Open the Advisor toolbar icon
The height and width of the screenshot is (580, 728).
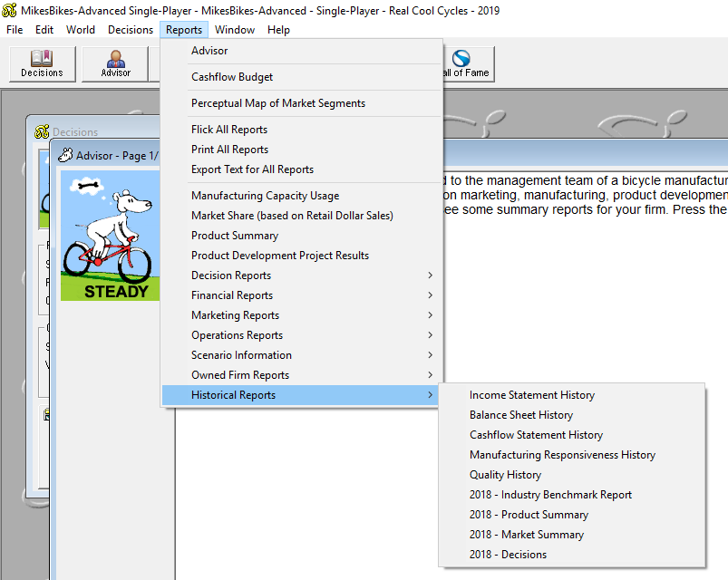click(x=115, y=63)
